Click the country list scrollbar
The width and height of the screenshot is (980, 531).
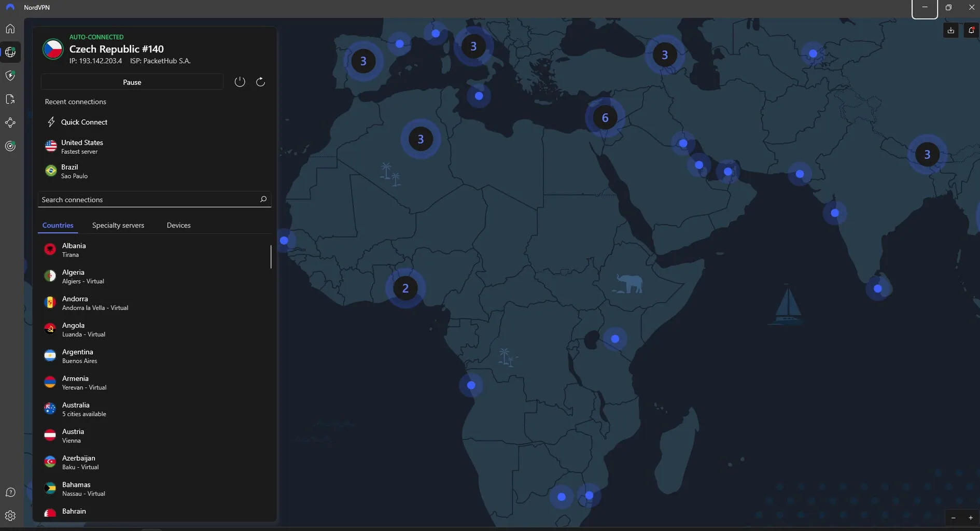pyautogui.click(x=271, y=257)
